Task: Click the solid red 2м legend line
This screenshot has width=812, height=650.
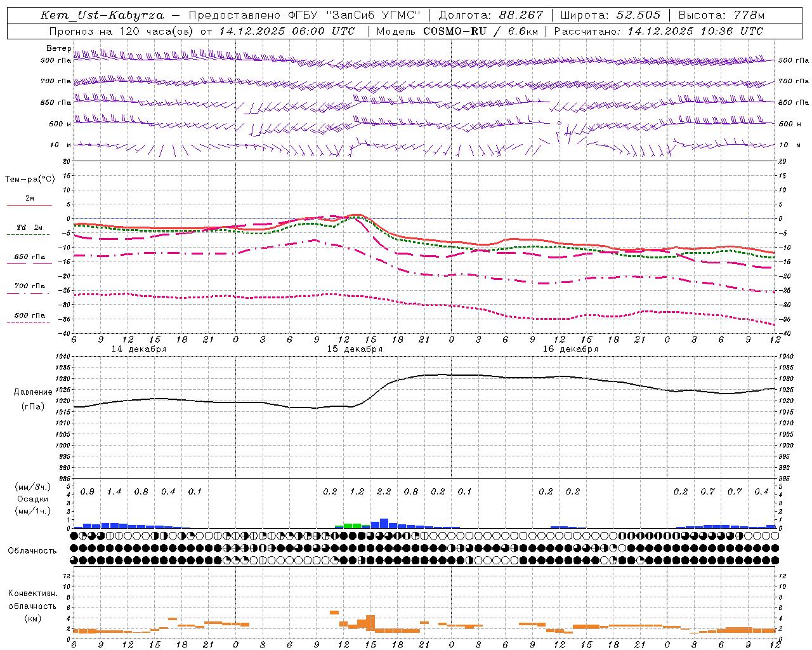Action: pos(29,205)
